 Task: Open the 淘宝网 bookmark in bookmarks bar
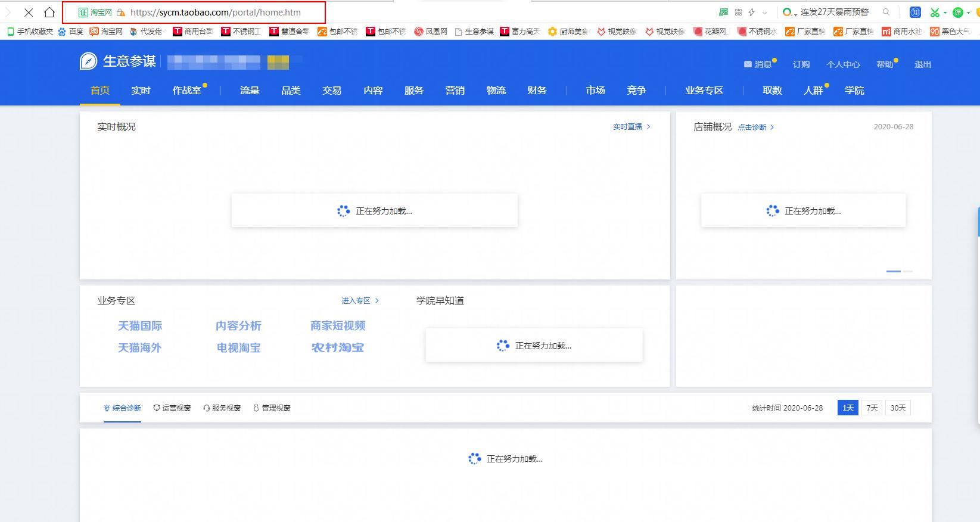pyautogui.click(x=106, y=31)
